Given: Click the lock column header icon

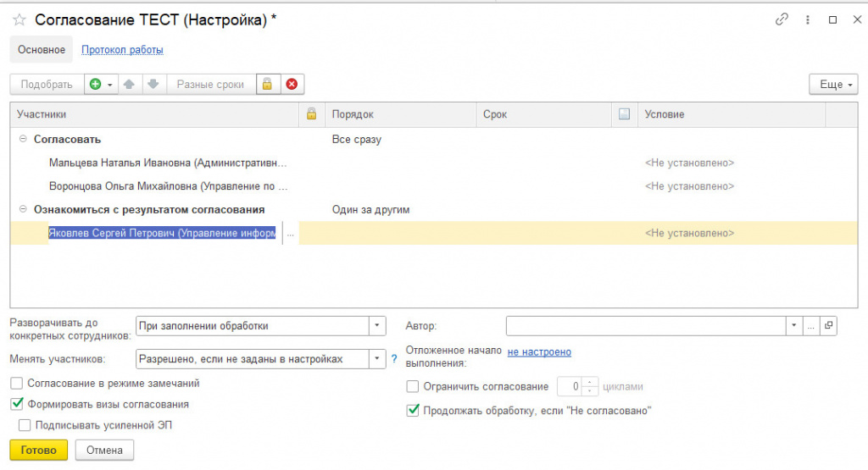Looking at the screenshot, I should (x=312, y=114).
